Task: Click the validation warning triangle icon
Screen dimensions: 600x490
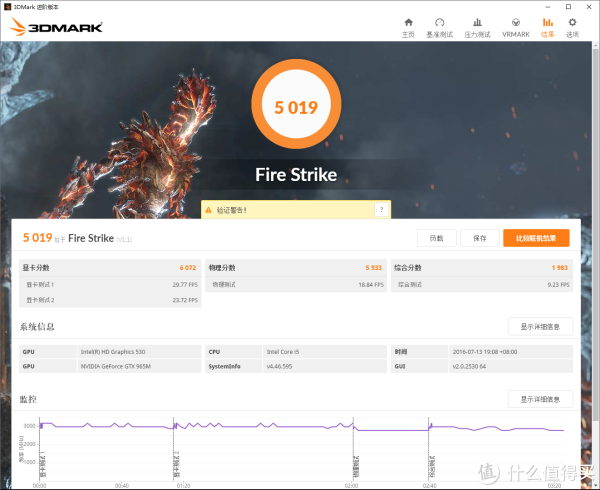Action: click(209, 210)
